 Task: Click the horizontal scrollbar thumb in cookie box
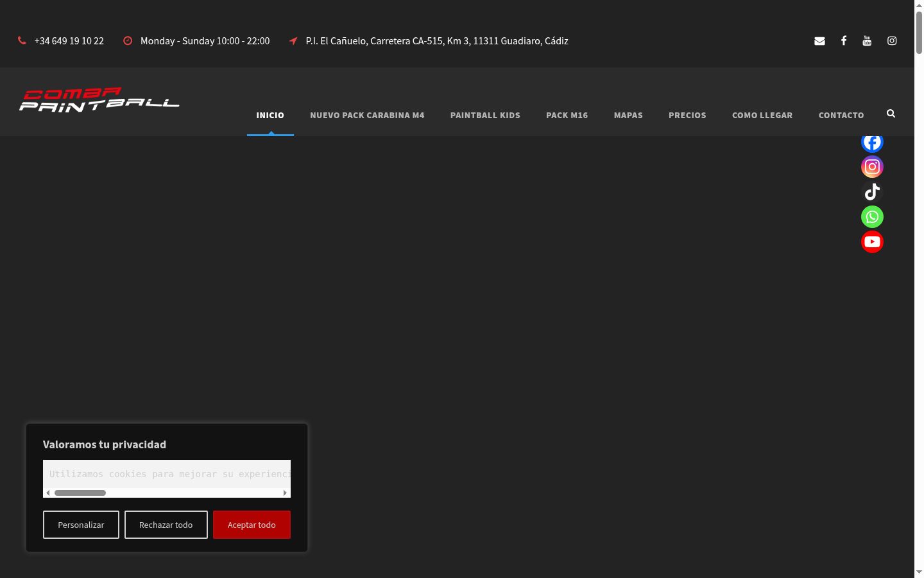80,493
